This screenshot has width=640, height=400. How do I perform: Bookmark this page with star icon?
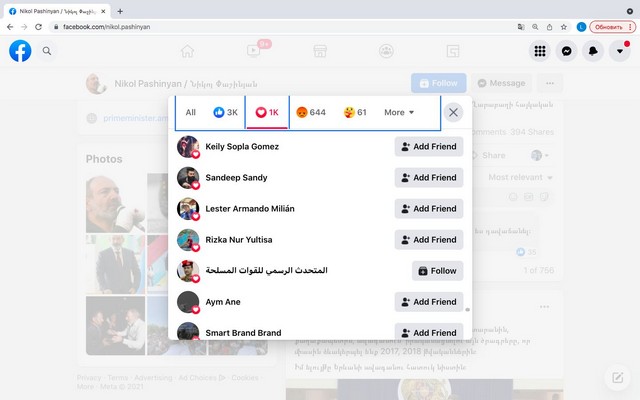564,27
